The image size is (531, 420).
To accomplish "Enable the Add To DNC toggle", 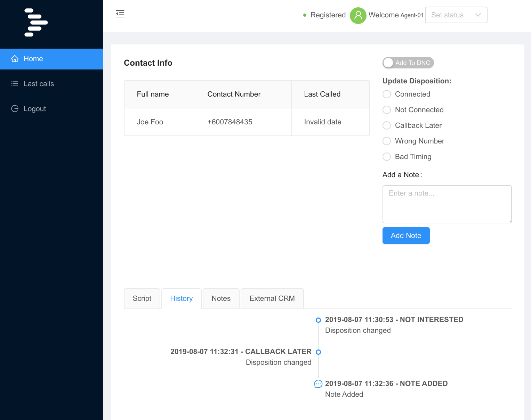I will tap(388, 63).
